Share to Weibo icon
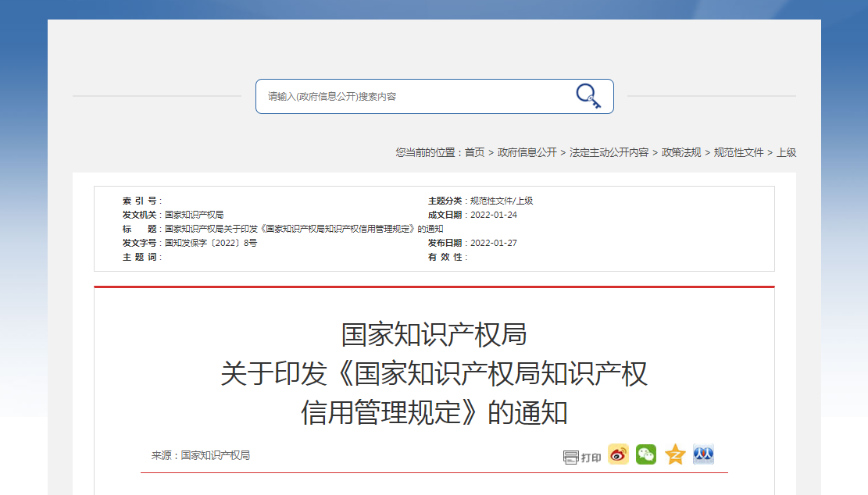Screen dimensions: 868x495 point(618,454)
